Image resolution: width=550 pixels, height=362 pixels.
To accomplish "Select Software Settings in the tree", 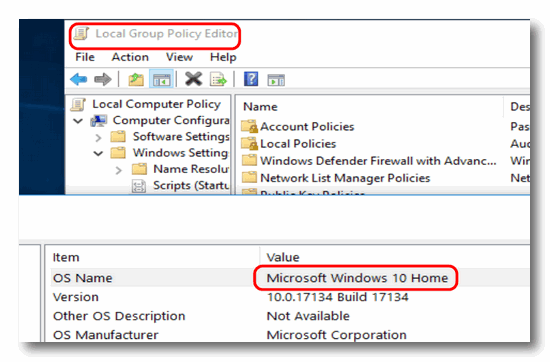I will pos(181,136).
